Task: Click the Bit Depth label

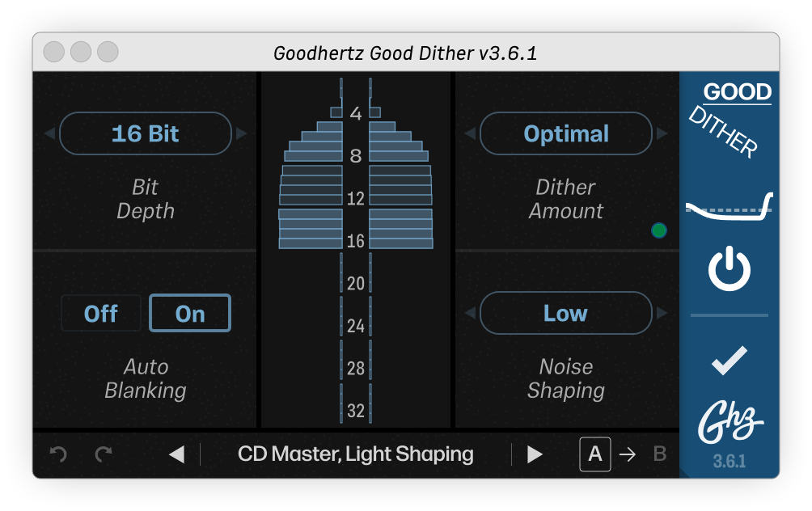Action: 146,199
